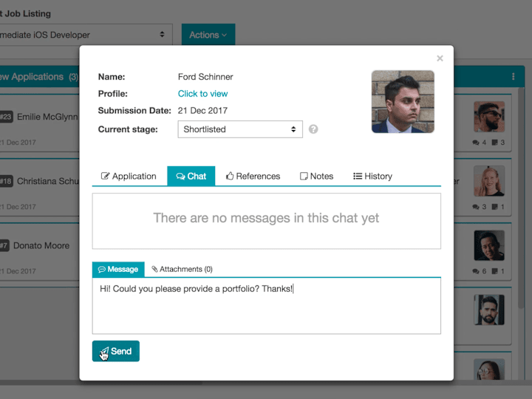Click the right column vertical scrollbar

click(x=521, y=197)
